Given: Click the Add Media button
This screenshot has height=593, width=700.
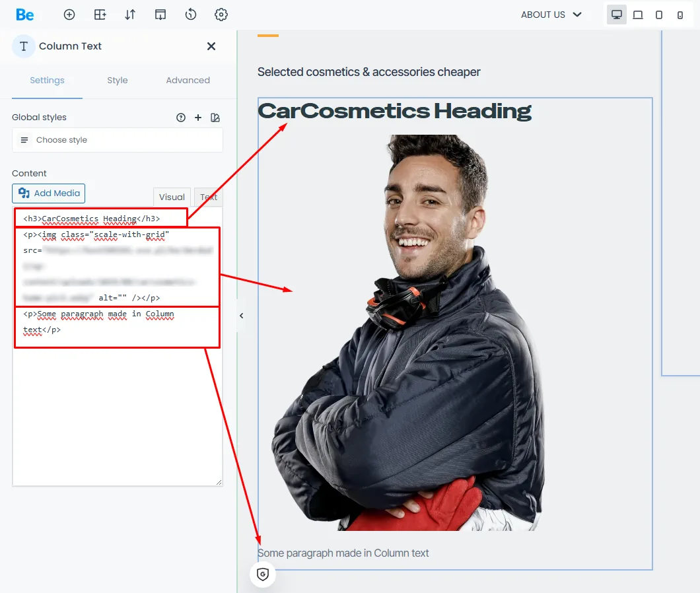Looking at the screenshot, I should [49, 193].
